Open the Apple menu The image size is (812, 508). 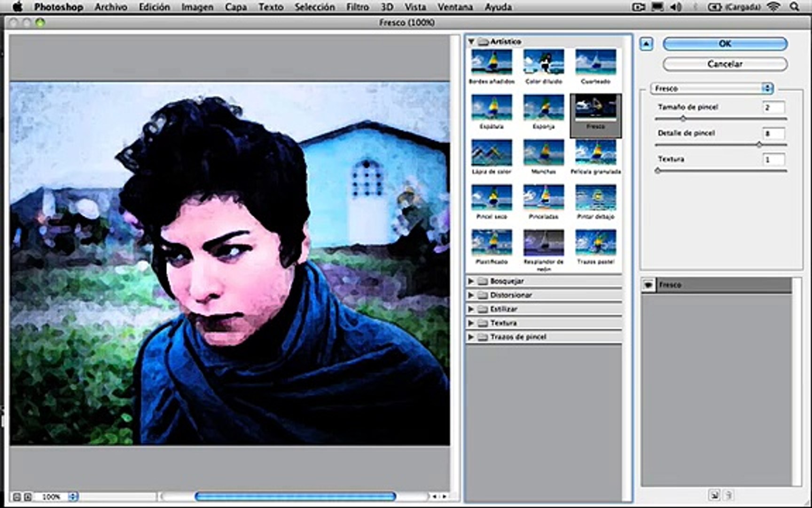tap(17, 7)
